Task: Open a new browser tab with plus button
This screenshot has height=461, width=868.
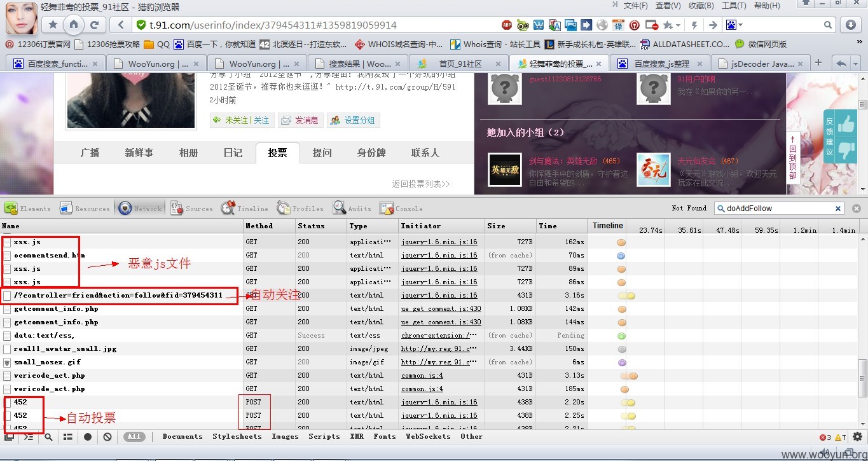Action: [x=818, y=62]
